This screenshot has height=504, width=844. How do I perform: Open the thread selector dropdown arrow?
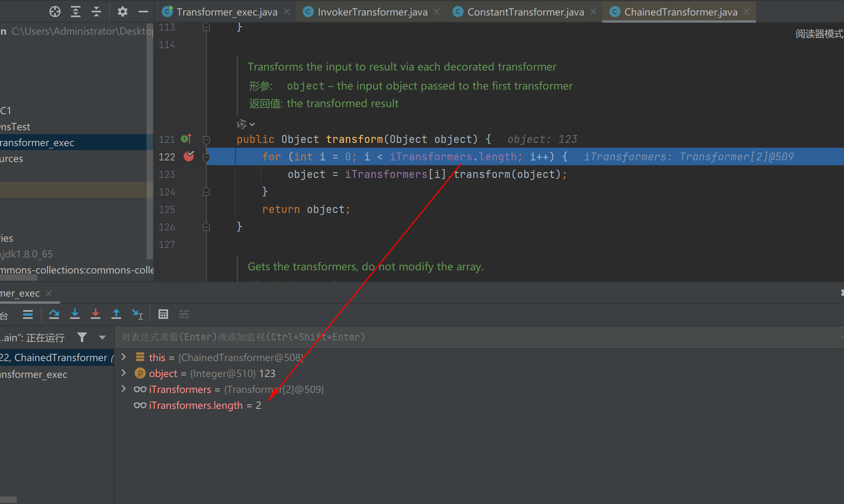(102, 338)
